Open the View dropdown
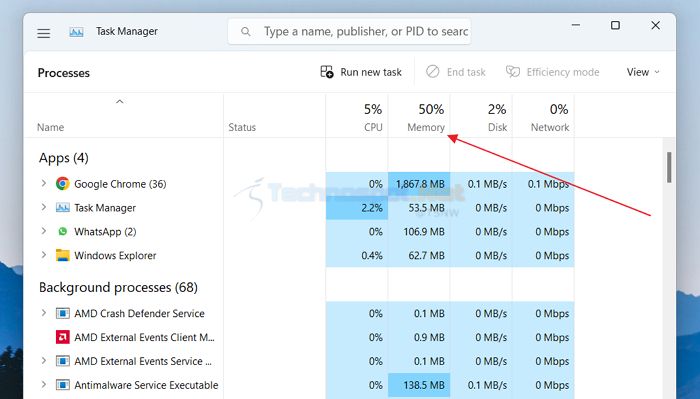This screenshot has width=700, height=399. coord(642,72)
